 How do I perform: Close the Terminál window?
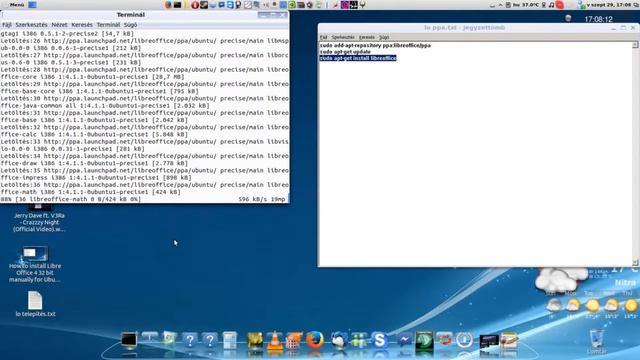[x=283, y=15]
